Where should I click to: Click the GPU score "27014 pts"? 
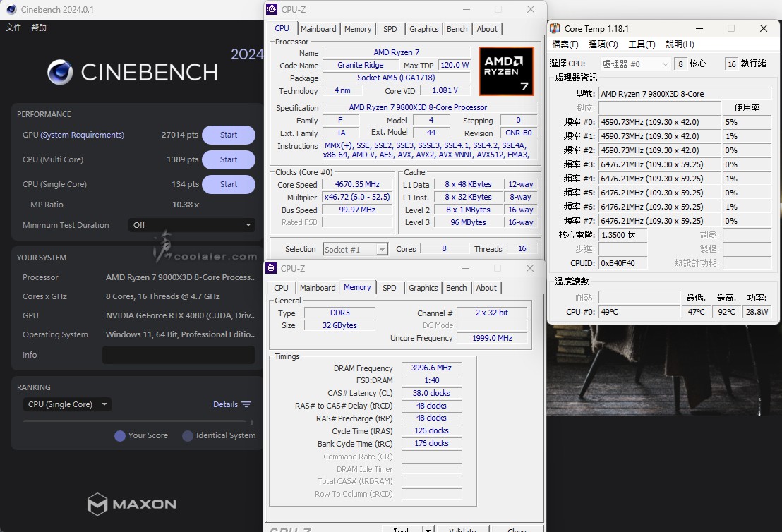coord(180,135)
